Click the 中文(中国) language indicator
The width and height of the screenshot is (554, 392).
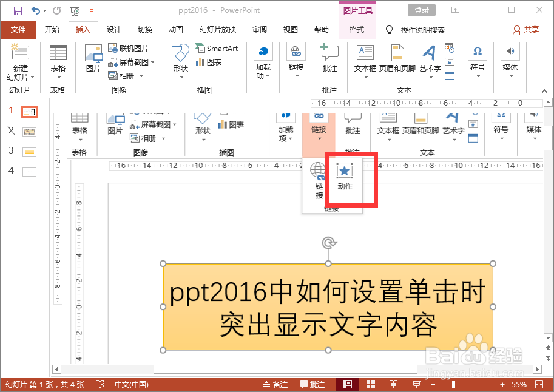point(132,384)
